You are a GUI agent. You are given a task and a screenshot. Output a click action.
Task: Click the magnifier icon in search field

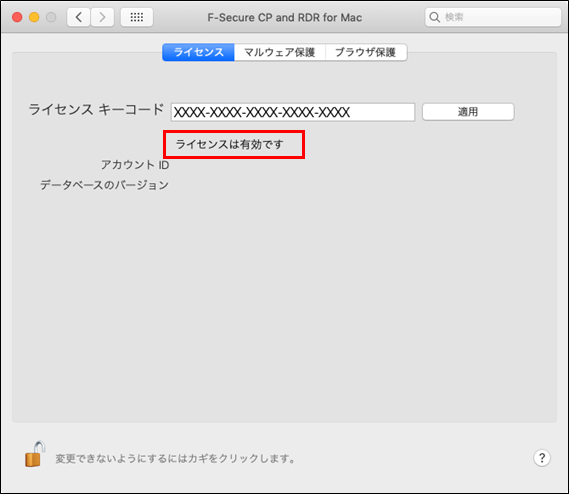(434, 17)
